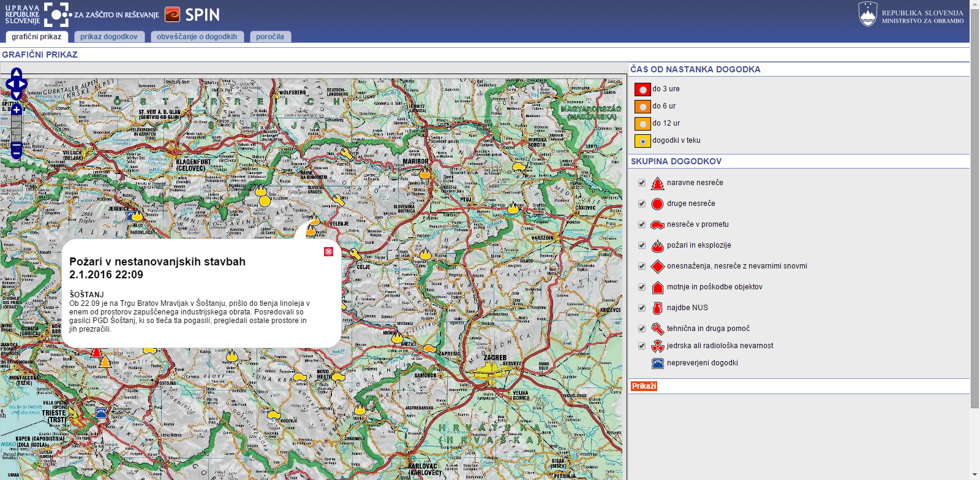Open the fire marker near Krško
Viewport: 980px width, 480px height.
(x=398, y=337)
